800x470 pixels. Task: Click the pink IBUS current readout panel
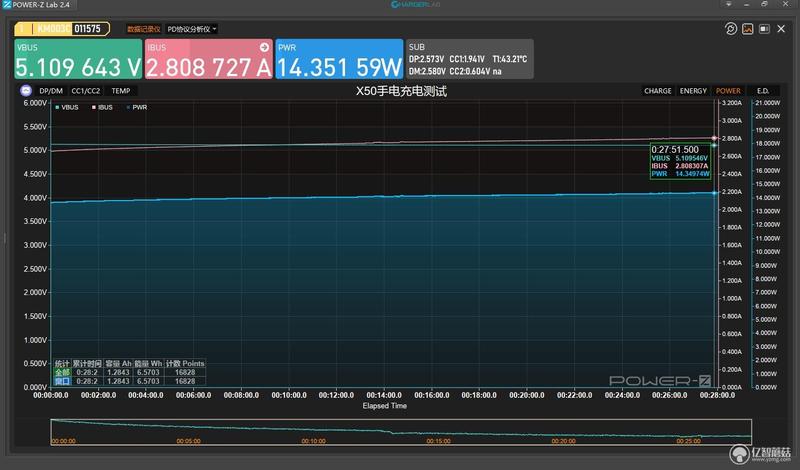point(209,59)
